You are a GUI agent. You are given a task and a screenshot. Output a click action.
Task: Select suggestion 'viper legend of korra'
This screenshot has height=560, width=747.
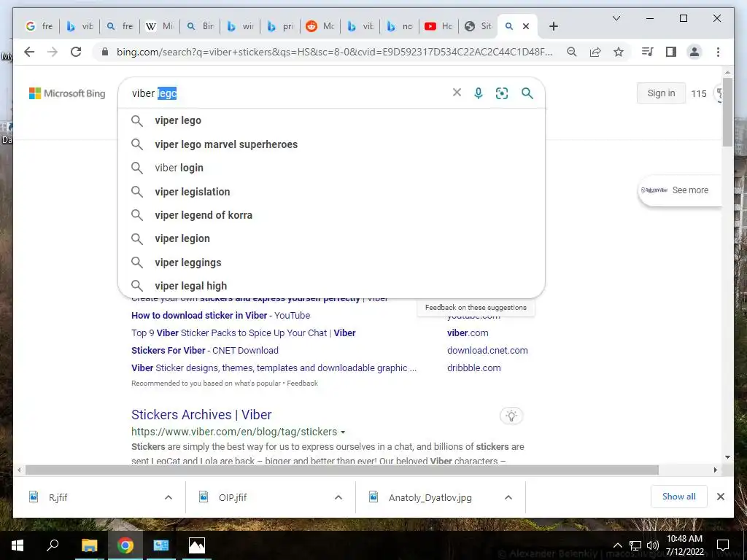(x=331, y=215)
